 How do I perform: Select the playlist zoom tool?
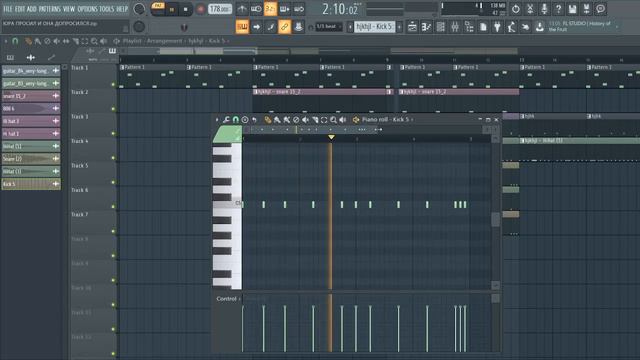(94, 41)
